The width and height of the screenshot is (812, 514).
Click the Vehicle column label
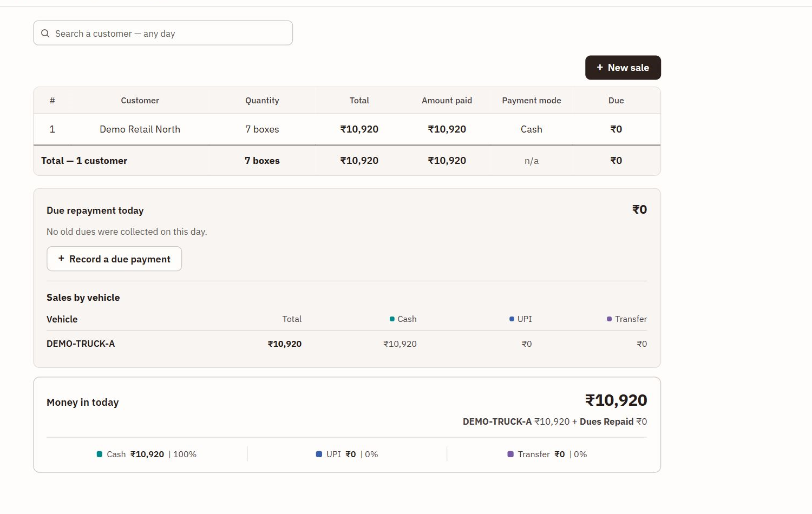click(62, 319)
